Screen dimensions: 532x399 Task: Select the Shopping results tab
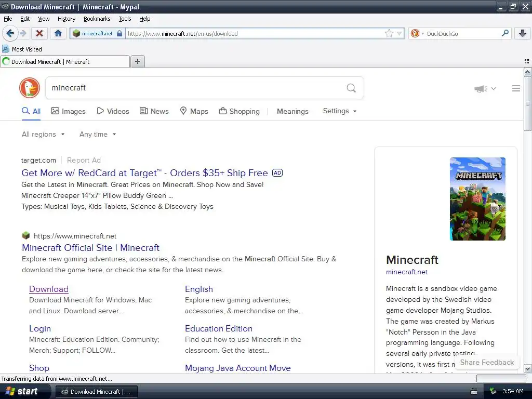[x=239, y=111]
